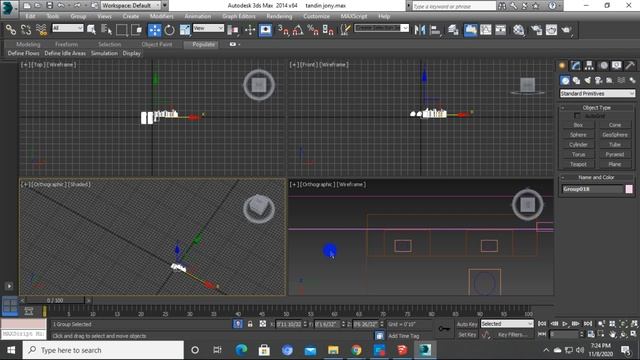The image size is (640, 360).
Task: Click the pink object color swatch
Action: (x=629, y=189)
